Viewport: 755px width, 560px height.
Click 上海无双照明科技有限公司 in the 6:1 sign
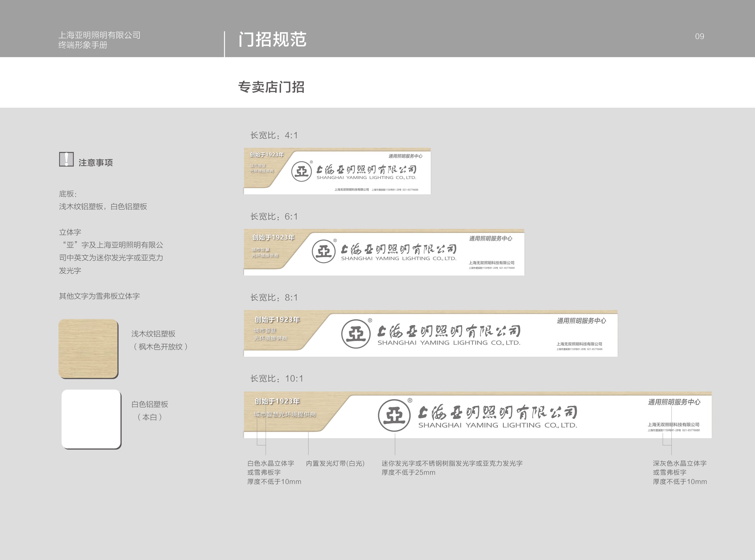pyautogui.click(x=491, y=263)
